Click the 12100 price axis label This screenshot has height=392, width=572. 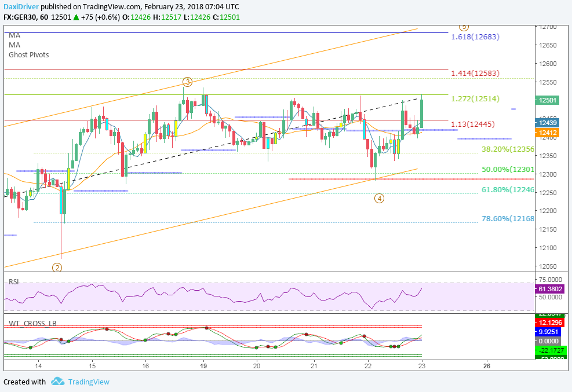(x=548, y=248)
